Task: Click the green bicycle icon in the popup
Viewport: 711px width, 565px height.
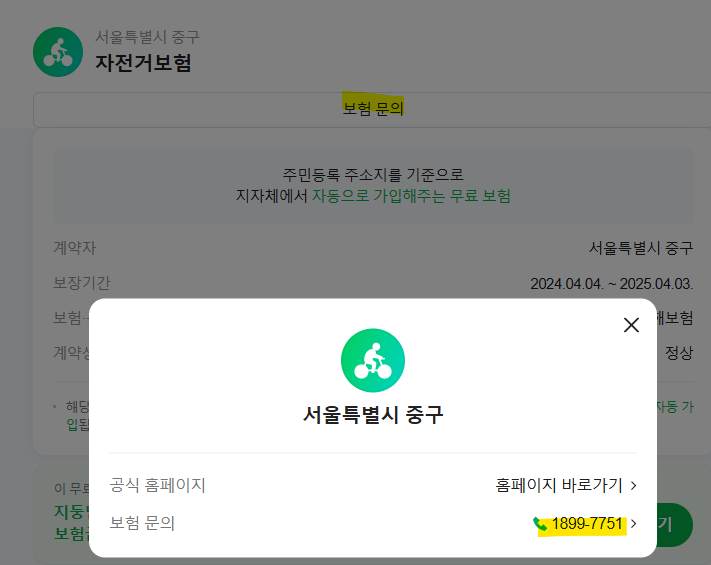Action: pyautogui.click(x=373, y=360)
